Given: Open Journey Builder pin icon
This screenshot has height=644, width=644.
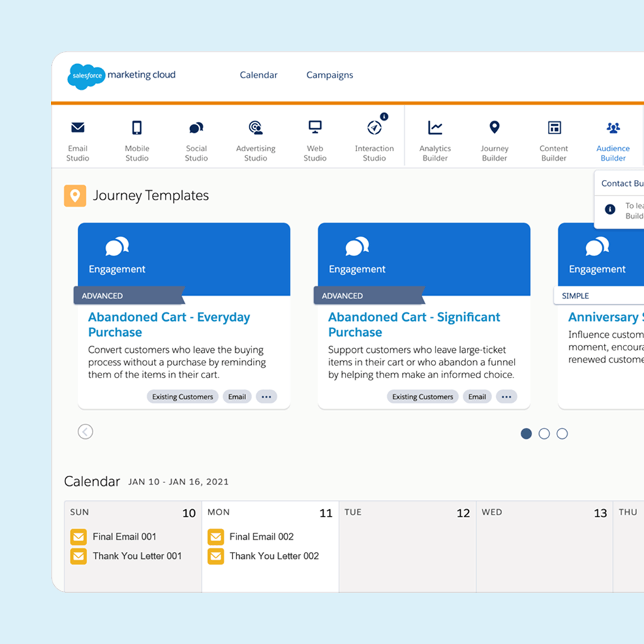Looking at the screenshot, I should pyautogui.click(x=495, y=128).
